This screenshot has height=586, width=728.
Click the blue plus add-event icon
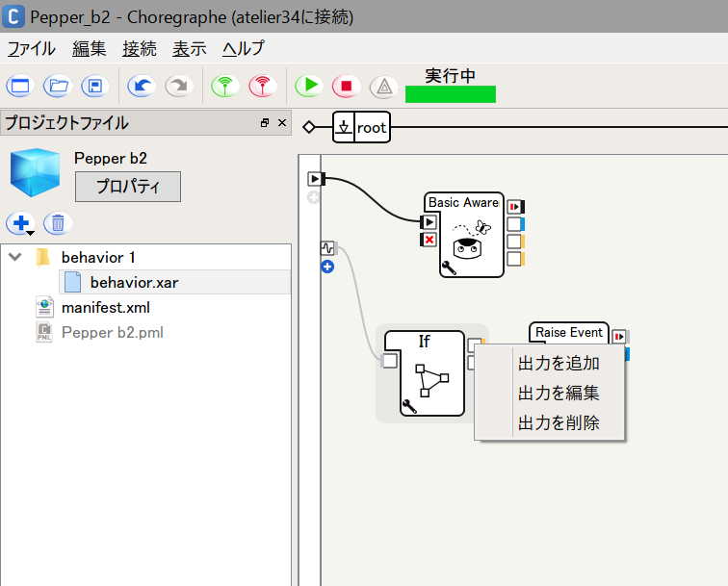coord(327,267)
